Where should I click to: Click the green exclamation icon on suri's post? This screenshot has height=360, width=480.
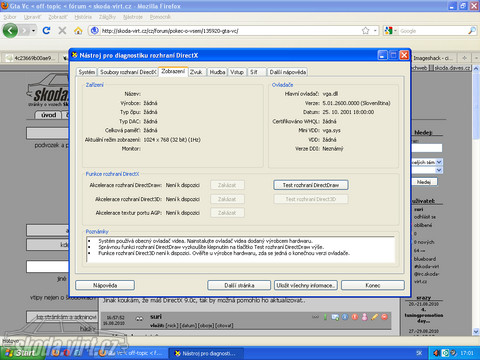[325, 317]
